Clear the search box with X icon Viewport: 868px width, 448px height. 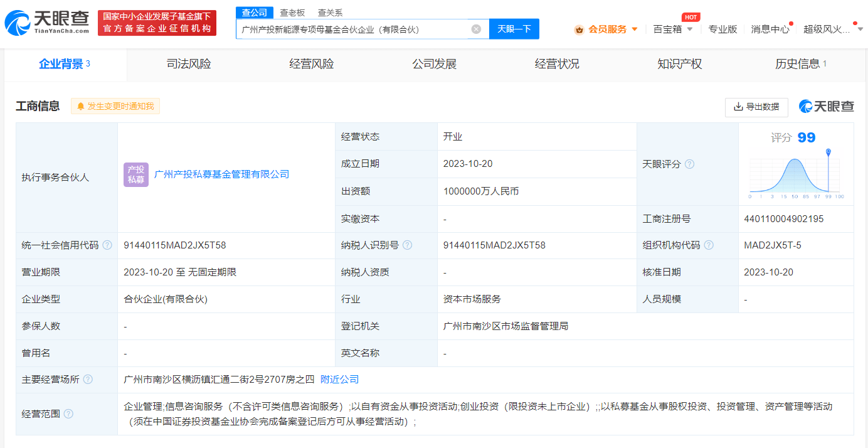476,29
